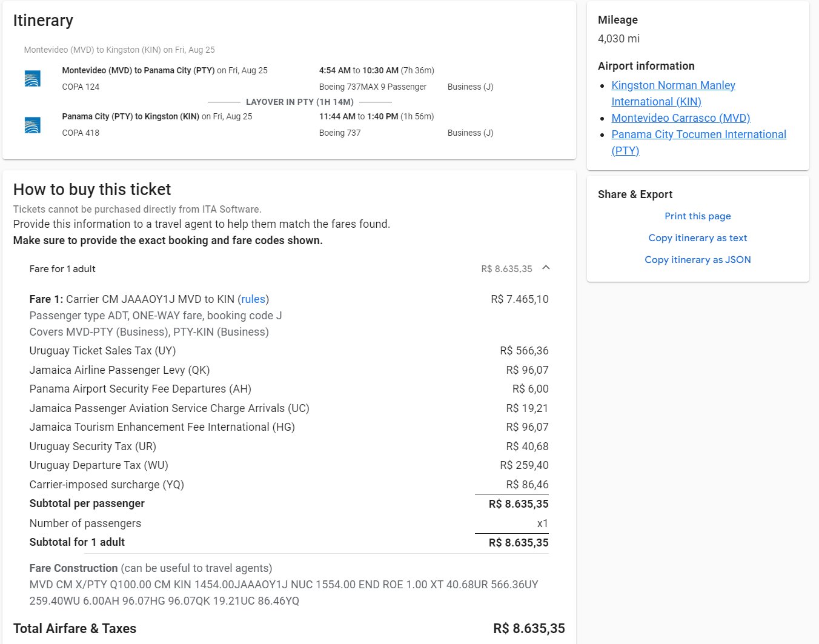Image resolution: width=819 pixels, height=644 pixels.
Task: Click the Uruguay Ticket Sales Tax row
Action: [x=102, y=351]
